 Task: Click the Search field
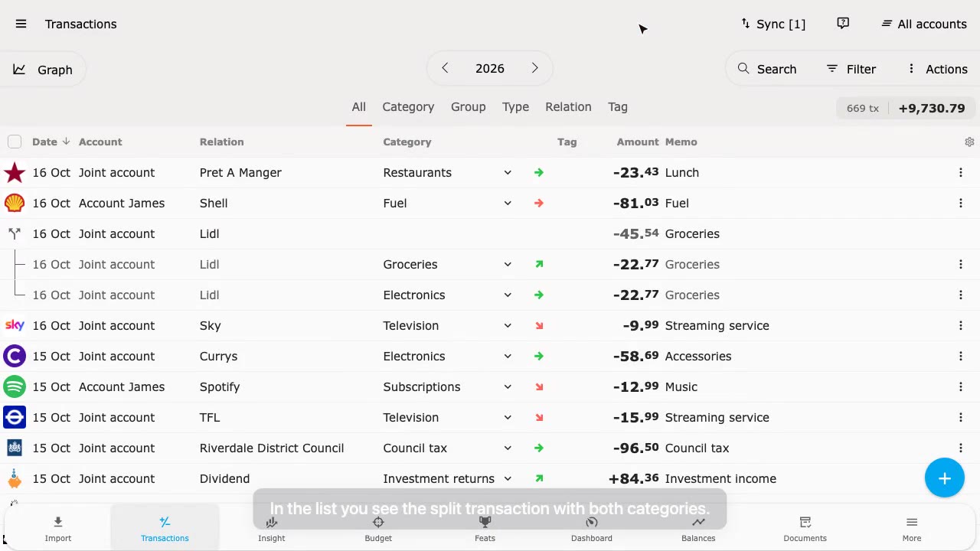(x=767, y=69)
